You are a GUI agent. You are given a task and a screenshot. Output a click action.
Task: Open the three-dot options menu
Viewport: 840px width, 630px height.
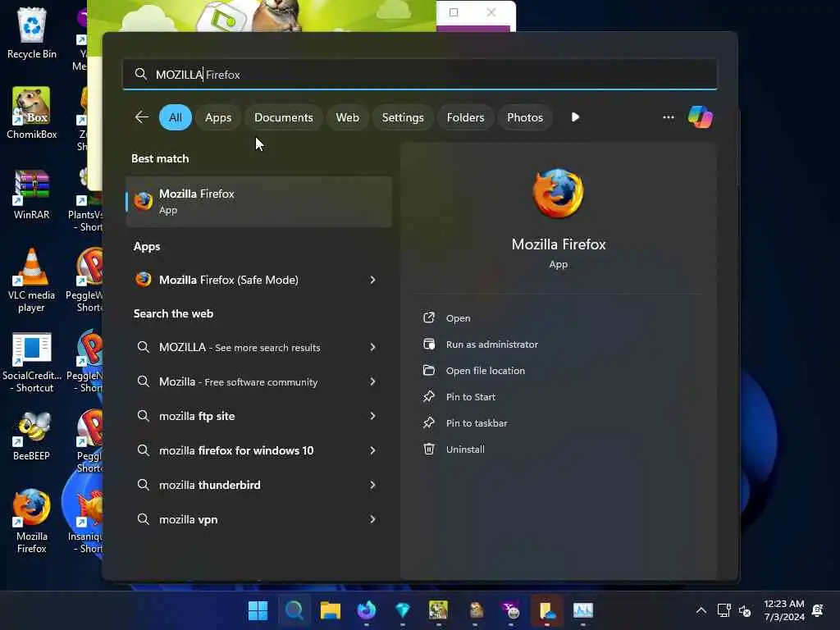tap(668, 116)
